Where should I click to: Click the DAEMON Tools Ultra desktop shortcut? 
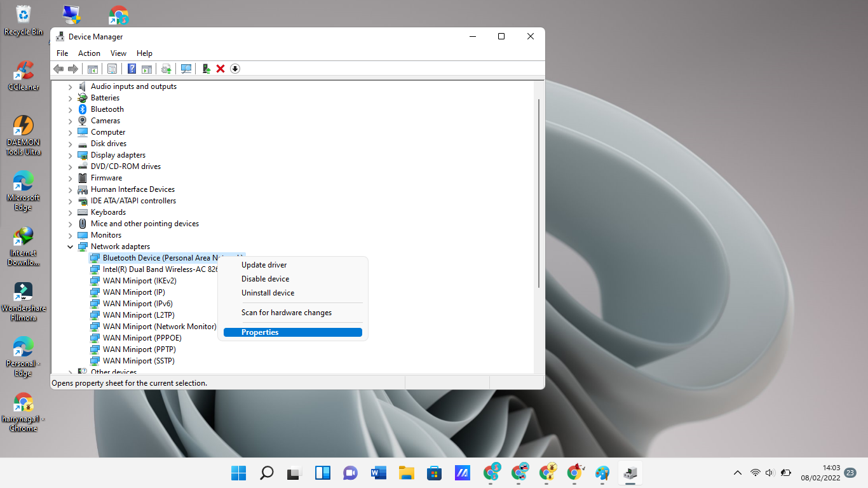24,135
